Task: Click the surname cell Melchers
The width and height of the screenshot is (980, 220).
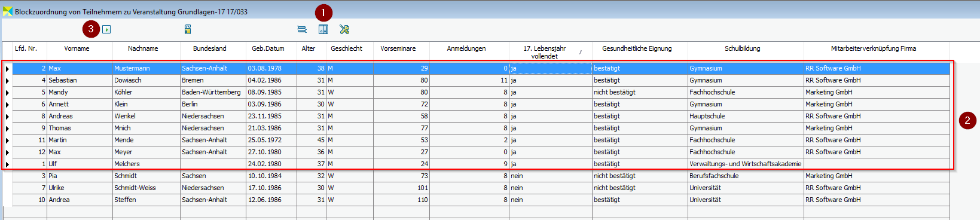Action: click(x=146, y=164)
